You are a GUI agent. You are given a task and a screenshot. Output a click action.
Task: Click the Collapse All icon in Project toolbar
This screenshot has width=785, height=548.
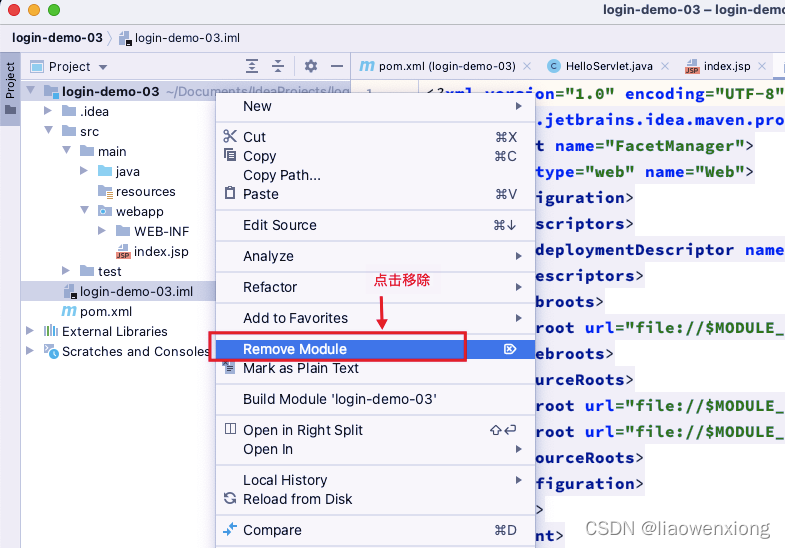click(x=278, y=66)
